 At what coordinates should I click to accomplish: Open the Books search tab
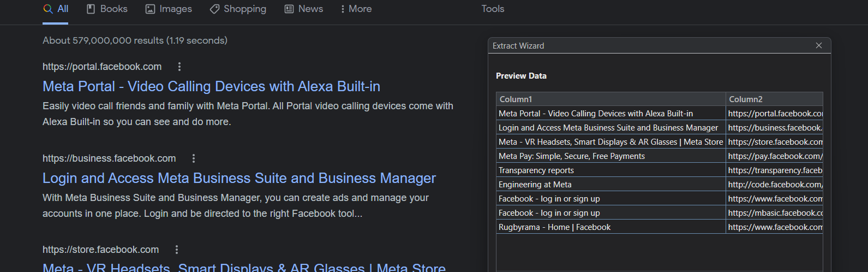[x=107, y=9]
